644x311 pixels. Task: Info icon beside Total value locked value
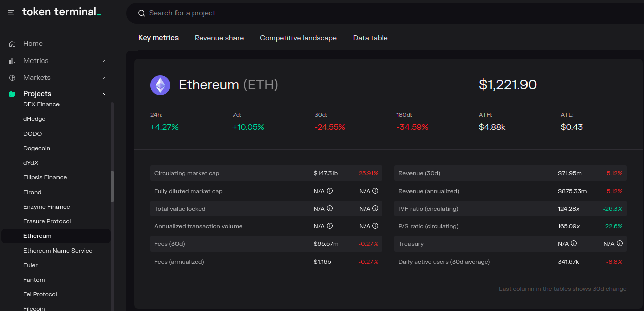click(x=330, y=208)
